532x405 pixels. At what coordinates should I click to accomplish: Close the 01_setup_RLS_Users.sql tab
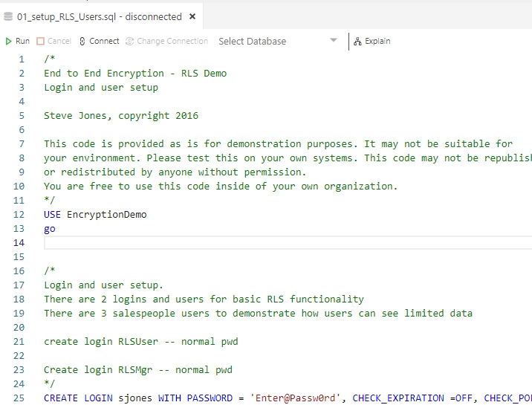(192, 16)
